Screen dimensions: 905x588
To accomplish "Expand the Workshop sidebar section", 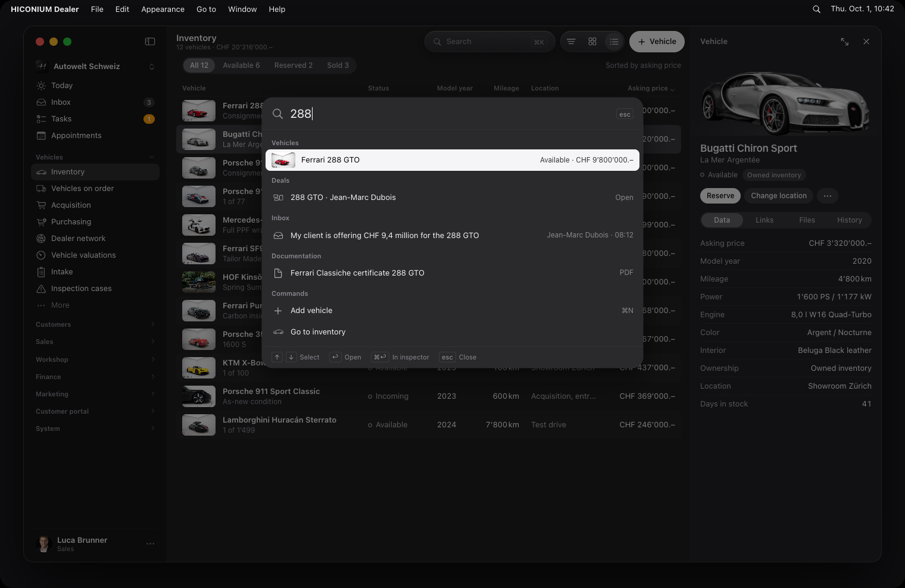I will [95, 359].
